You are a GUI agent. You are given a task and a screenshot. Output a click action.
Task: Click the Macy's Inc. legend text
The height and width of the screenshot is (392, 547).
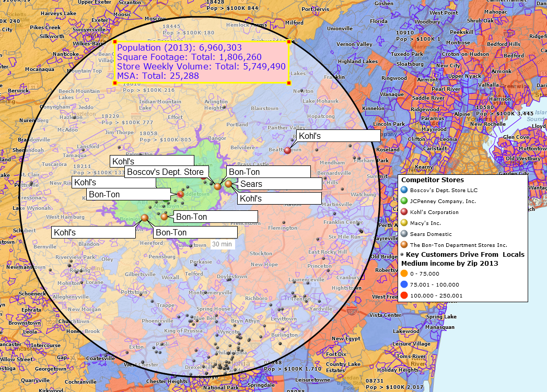(x=425, y=223)
